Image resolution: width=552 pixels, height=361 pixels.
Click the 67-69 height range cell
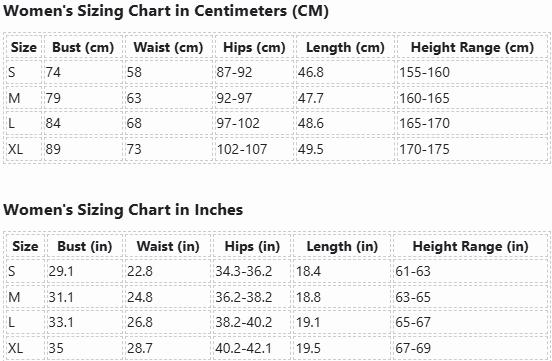tap(470, 348)
